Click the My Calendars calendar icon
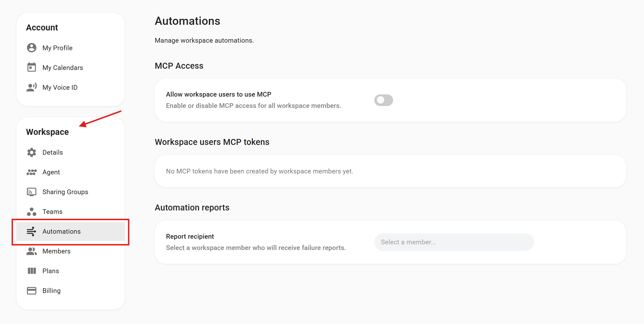This screenshot has height=324, width=644. (32, 67)
